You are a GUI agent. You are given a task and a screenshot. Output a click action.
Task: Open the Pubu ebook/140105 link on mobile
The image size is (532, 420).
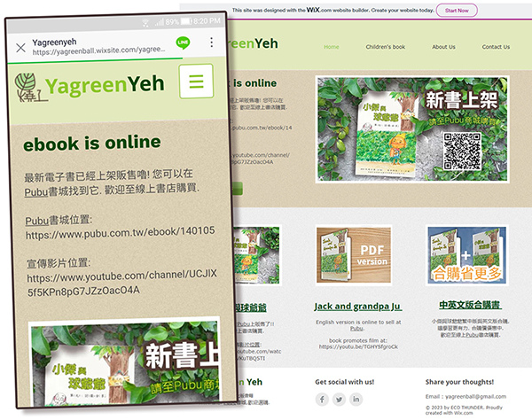pyautogui.click(x=120, y=233)
